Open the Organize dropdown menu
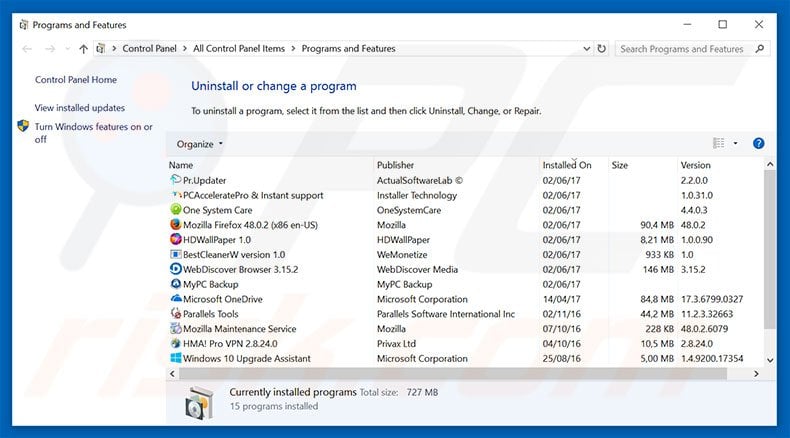The image size is (790, 438). coord(200,144)
